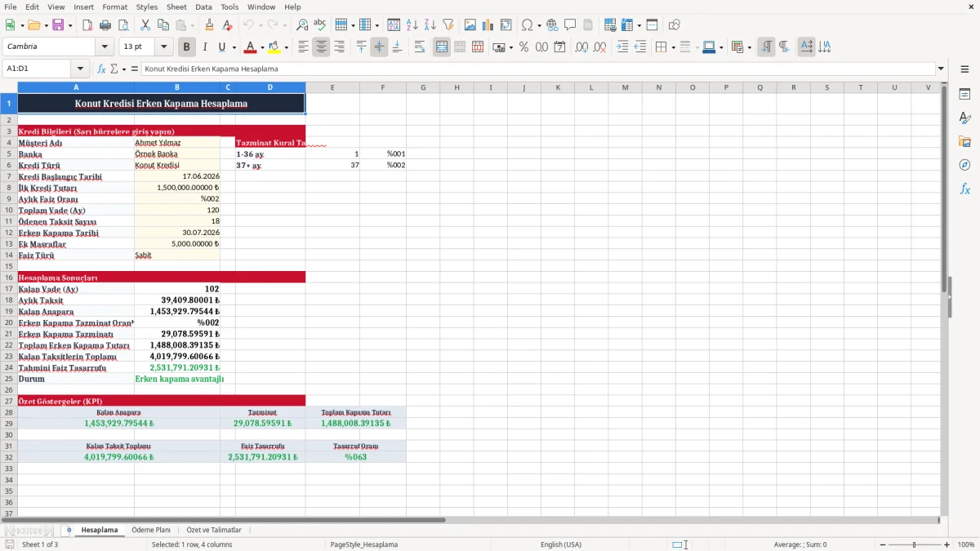980x551 pixels.
Task: Open the Data menu
Action: [x=203, y=7]
